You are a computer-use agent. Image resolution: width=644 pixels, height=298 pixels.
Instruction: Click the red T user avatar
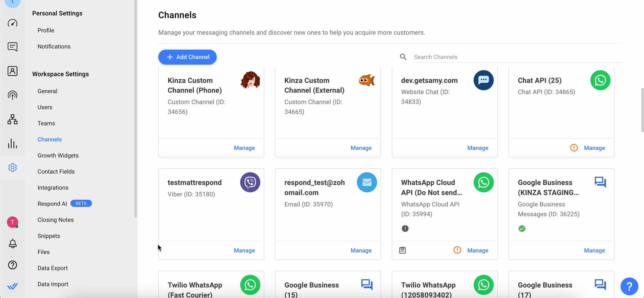13,222
